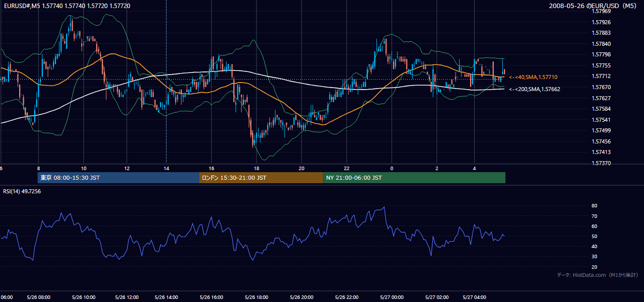The image size is (644, 302).
Task: Click midnight hour label 0 under the price chart
Action: (392, 169)
